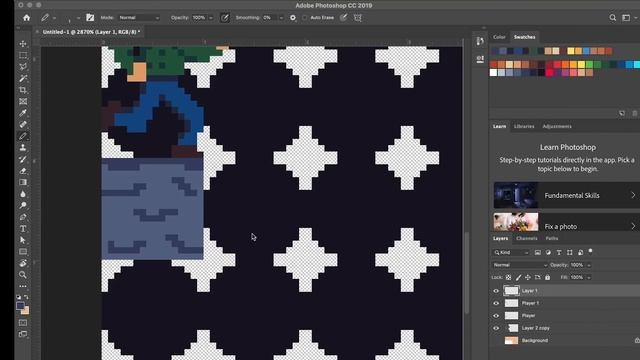This screenshot has width=640, height=360.
Task: Toggle lock transparent pixels
Action: [x=509, y=278]
